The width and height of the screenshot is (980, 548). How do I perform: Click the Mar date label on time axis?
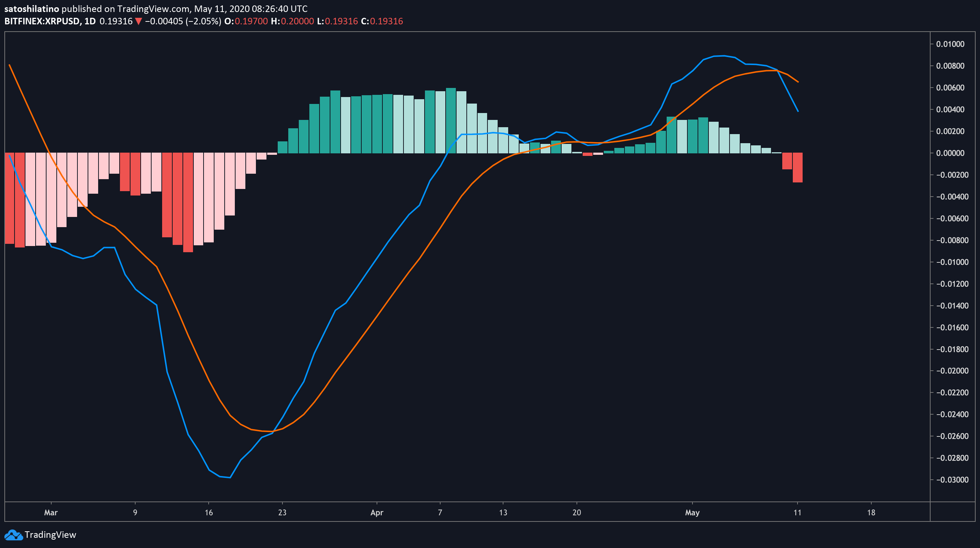pos(51,513)
